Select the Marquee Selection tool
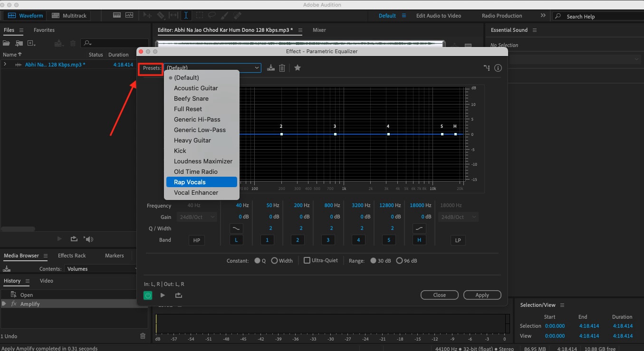 point(200,16)
